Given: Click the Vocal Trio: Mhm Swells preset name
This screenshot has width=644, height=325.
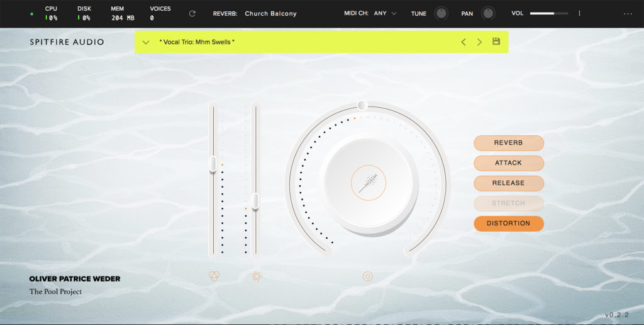Looking at the screenshot, I should tap(197, 42).
